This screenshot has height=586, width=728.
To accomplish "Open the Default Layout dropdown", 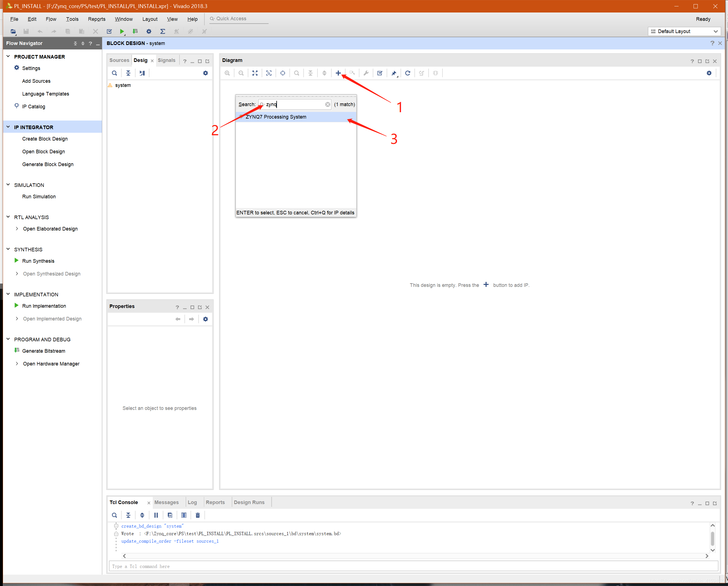I will click(x=684, y=31).
